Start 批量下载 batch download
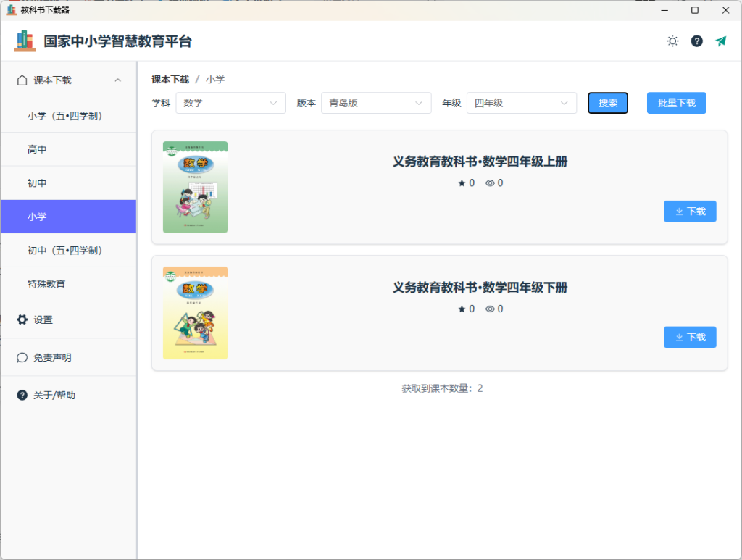742x560 pixels. pos(676,103)
